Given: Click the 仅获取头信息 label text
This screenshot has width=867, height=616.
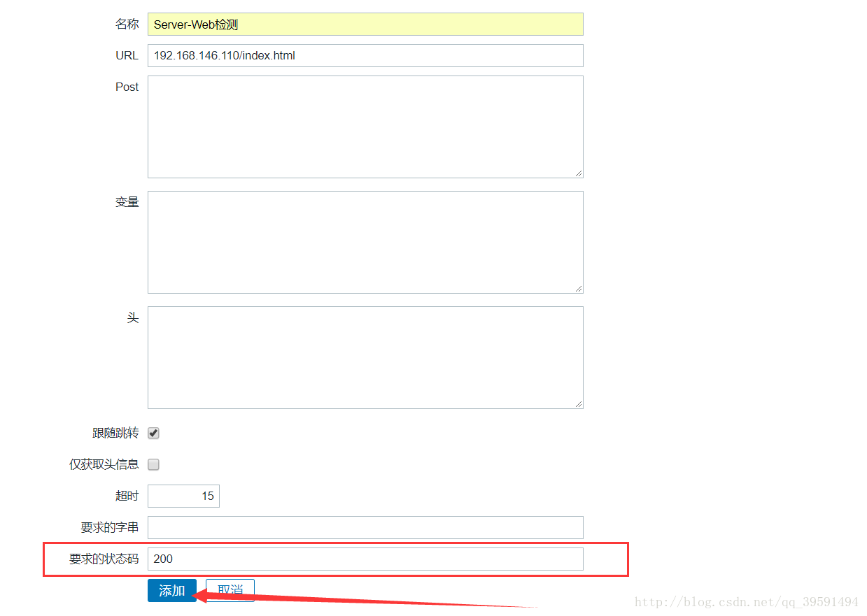Looking at the screenshot, I should 104,465.
